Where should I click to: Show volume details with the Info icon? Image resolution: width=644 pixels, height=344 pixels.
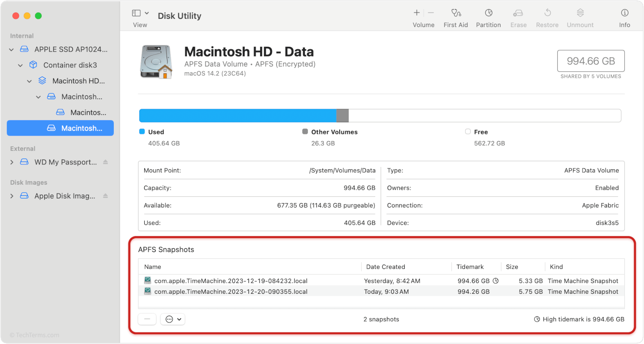625,13
